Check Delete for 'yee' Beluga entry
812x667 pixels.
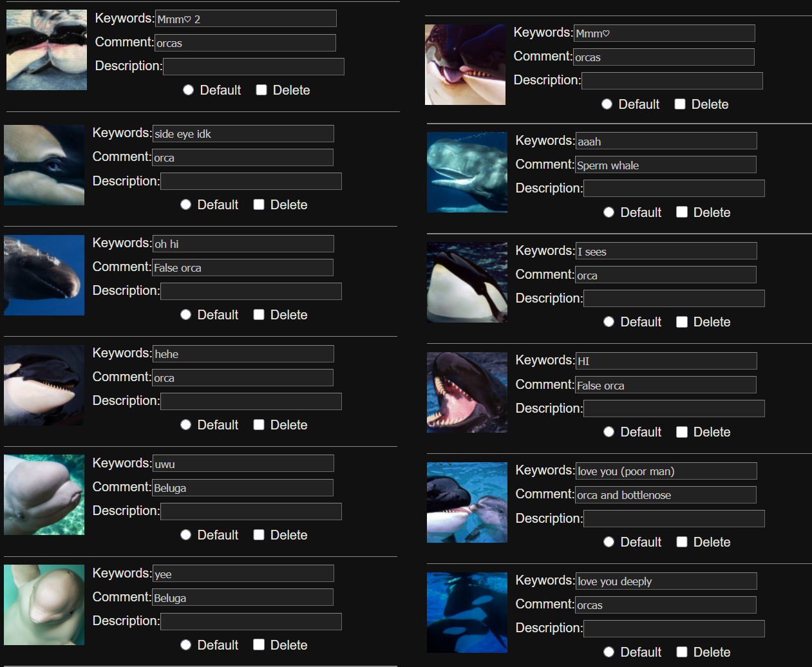tap(259, 645)
